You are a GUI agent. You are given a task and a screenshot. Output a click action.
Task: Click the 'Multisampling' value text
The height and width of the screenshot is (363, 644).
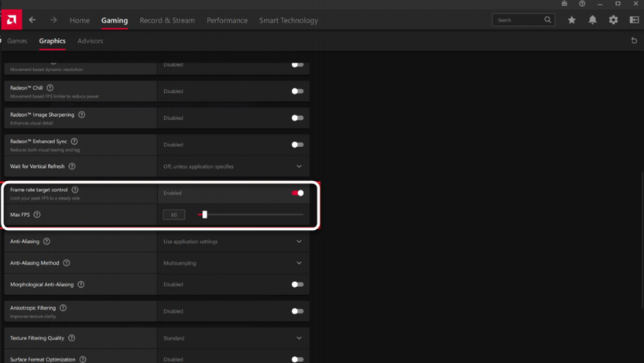pyautogui.click(x=180, y=263)
